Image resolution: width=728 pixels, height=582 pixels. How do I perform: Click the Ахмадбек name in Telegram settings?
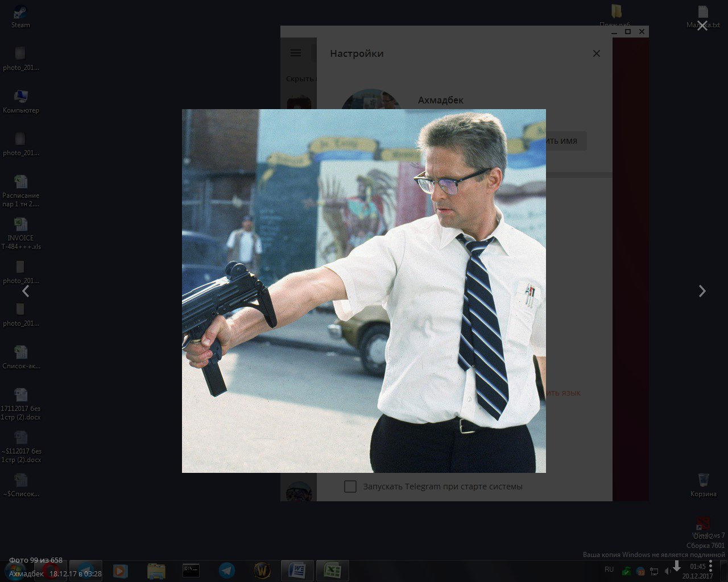pos(441,100)
